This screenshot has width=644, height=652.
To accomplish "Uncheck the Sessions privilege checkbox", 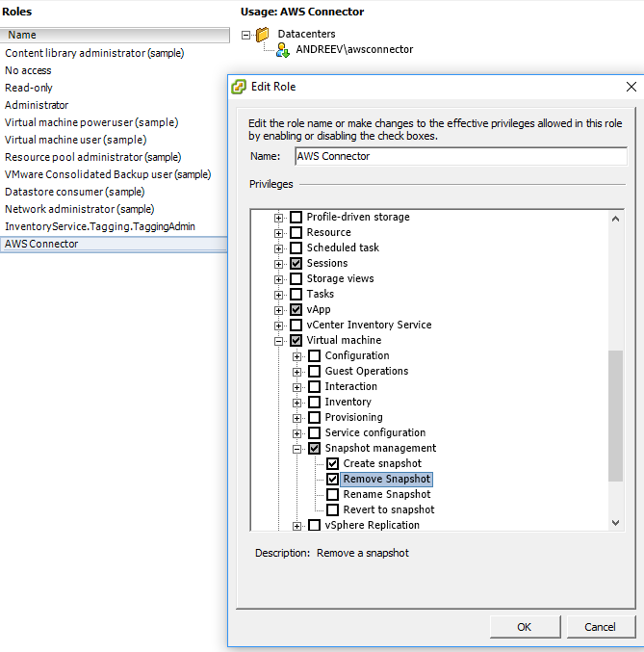I will click(296, 263).
